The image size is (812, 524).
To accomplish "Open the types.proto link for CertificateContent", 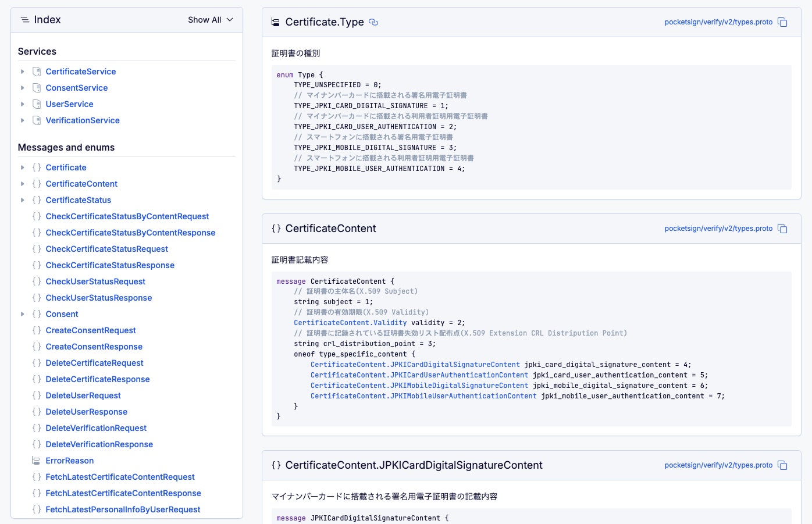I will tap(718, 229).
